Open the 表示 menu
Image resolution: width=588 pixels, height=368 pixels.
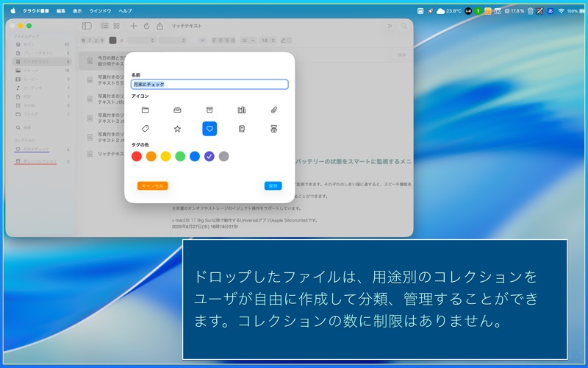click(77, 11)
